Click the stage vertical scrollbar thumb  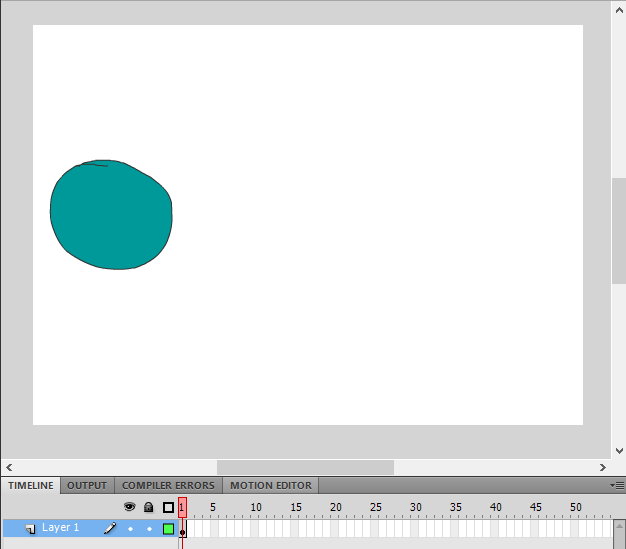click(x=619, y=231)
